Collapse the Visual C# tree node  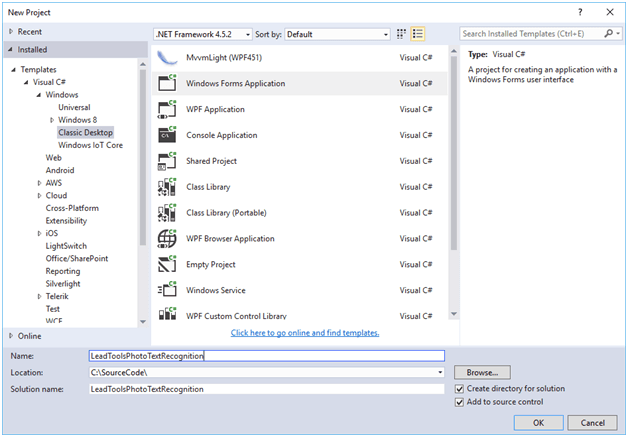(26, 82)
